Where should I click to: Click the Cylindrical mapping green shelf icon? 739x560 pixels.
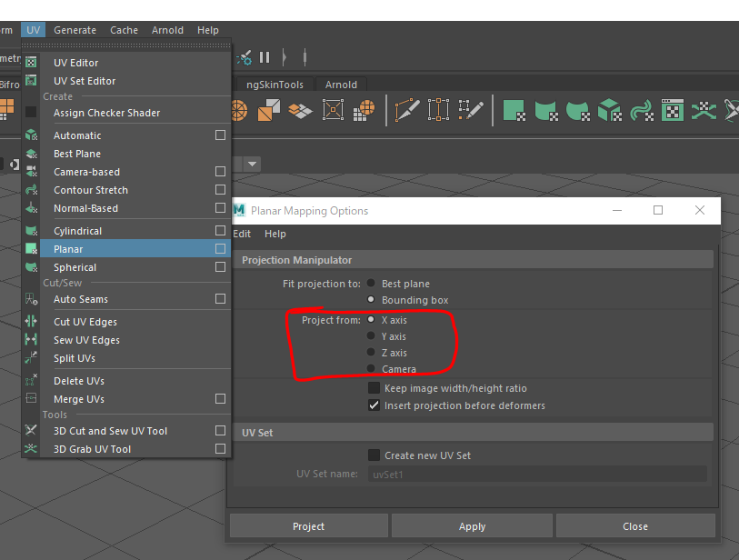click(x=546, y=110)
